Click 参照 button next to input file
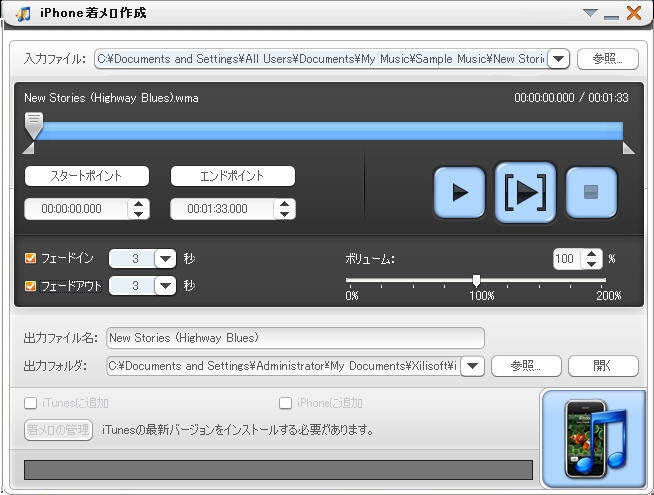The image size is (654, 495). coord(607,59)
